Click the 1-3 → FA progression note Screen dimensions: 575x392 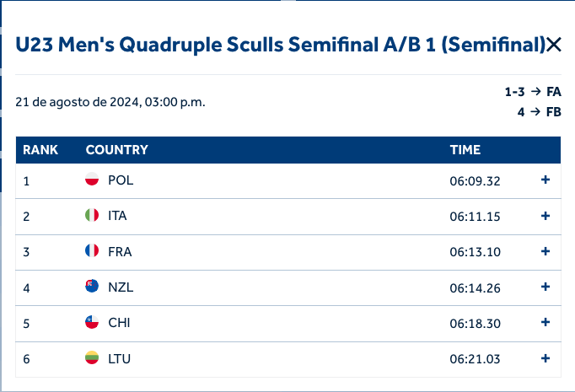[533, 92]
